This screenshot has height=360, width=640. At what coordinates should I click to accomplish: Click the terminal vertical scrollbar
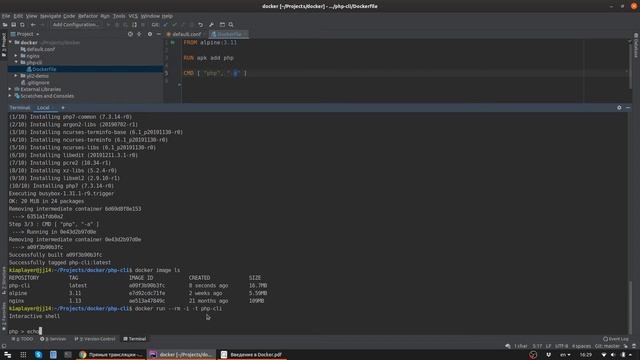click(630, 307)
